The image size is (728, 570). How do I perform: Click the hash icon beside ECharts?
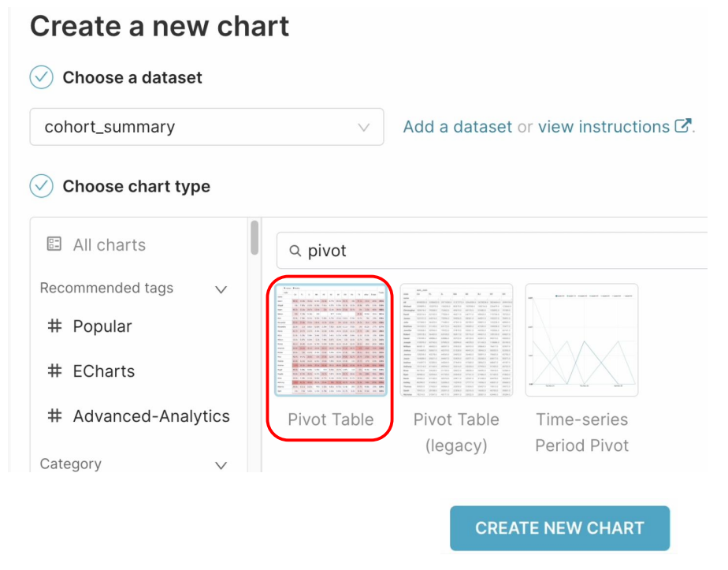(x=54, y=371)
